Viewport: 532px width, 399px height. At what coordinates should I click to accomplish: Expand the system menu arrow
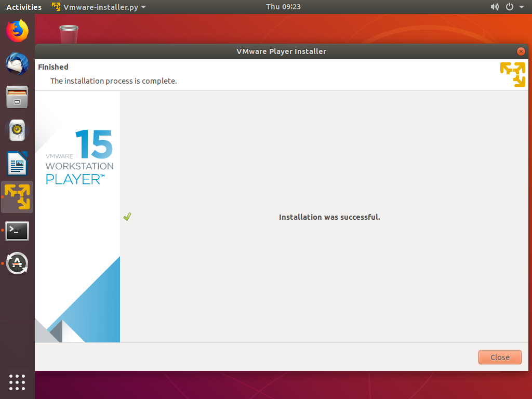521,7
